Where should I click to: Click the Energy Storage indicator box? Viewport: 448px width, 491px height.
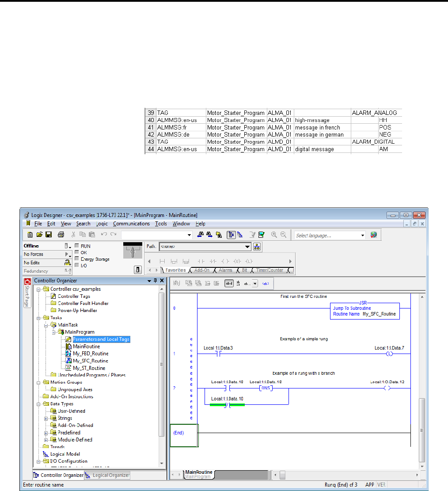pyautogui.click(x=77, y=259)
